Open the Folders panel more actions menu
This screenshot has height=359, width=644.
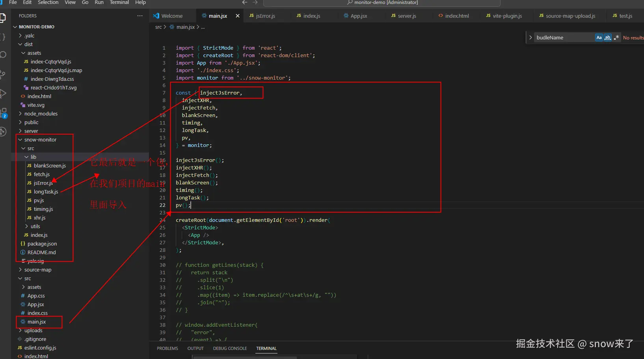click(x=140, y=16)
